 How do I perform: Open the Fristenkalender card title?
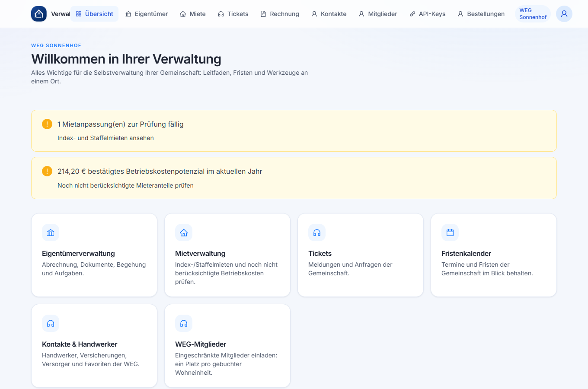point(466,253)
